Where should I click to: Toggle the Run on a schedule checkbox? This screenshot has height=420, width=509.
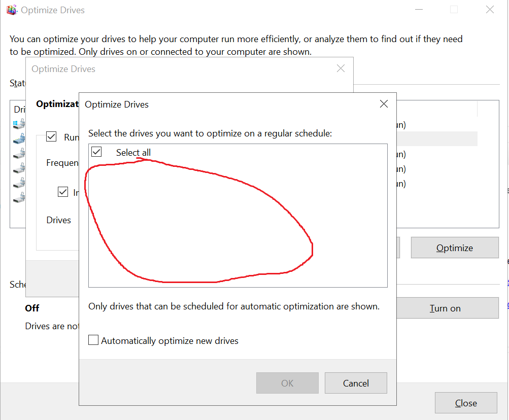point(51,136)
